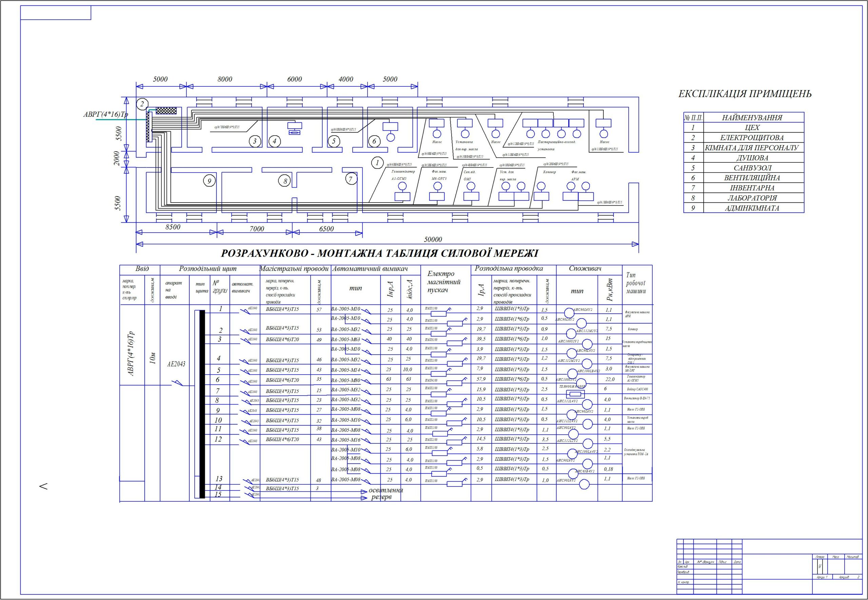Click circled room number 2 in floor plan
The image size is (868, 600).
(x=142, y=104)
